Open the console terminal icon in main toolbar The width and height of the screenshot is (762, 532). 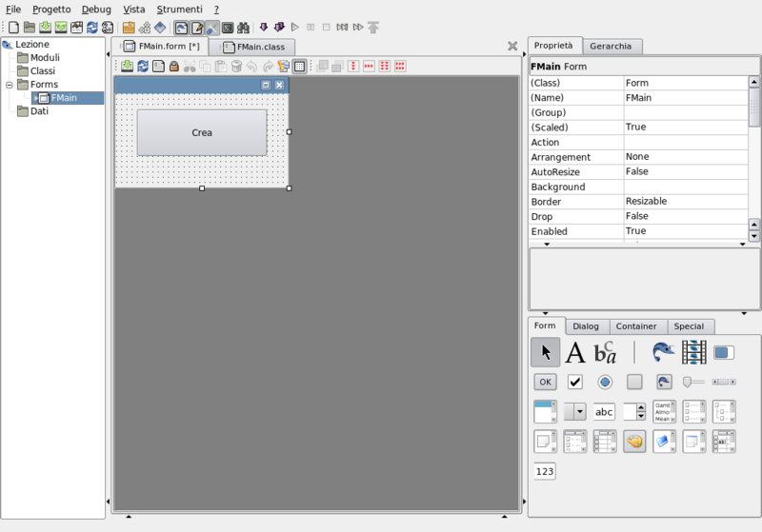pos(228,28)
